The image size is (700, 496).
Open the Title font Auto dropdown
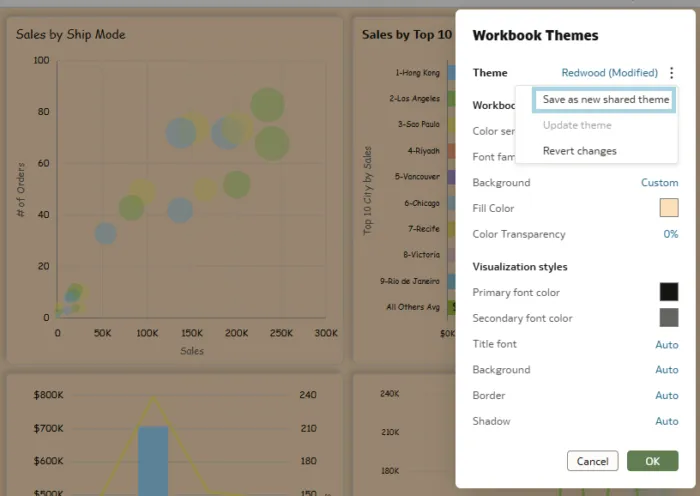click(666, 344)
